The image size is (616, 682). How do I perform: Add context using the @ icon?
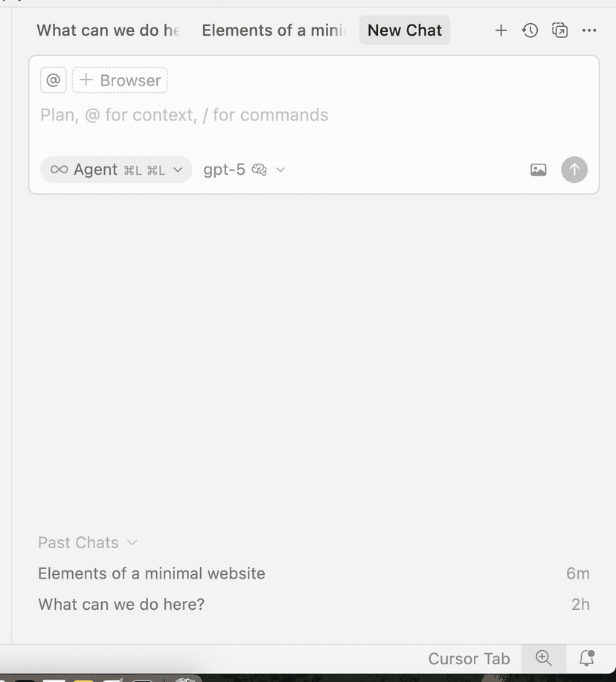click(x=53, y=80)
